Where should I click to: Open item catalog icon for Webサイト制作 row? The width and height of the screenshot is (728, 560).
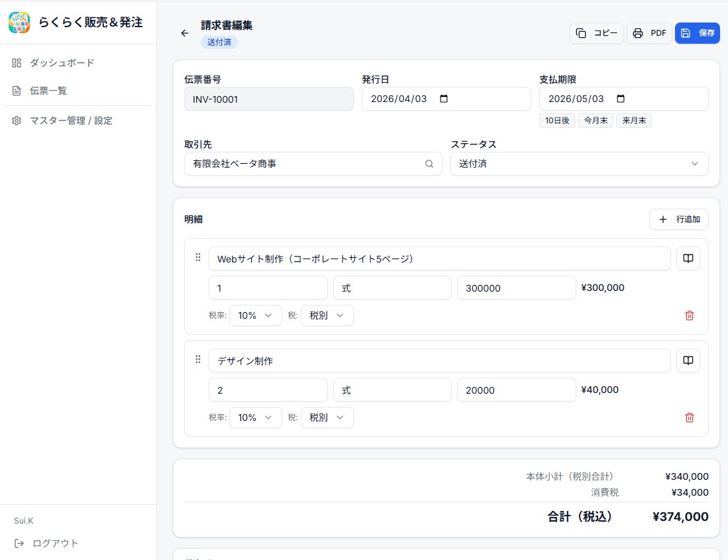(x=688, y=258)
